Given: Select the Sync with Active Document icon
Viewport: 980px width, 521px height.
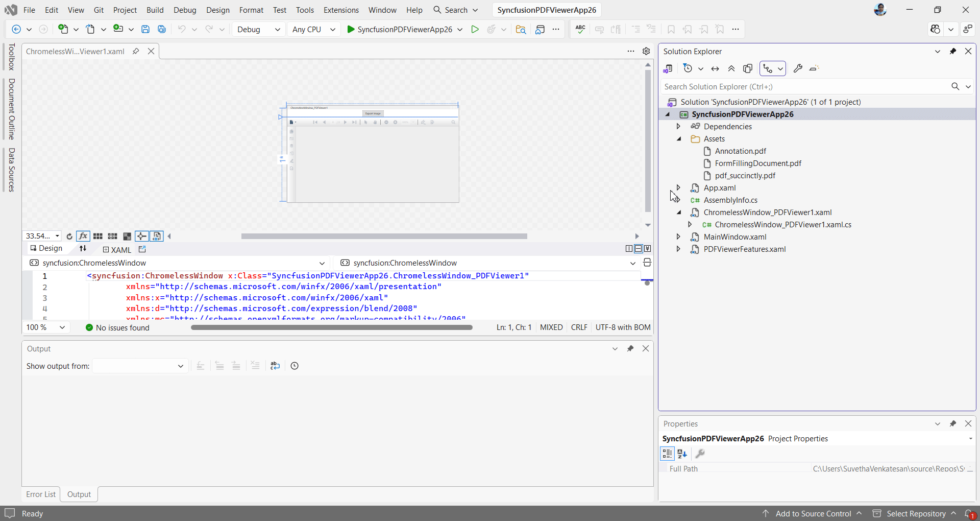Looking at the screenshot, I should [715, 68].
